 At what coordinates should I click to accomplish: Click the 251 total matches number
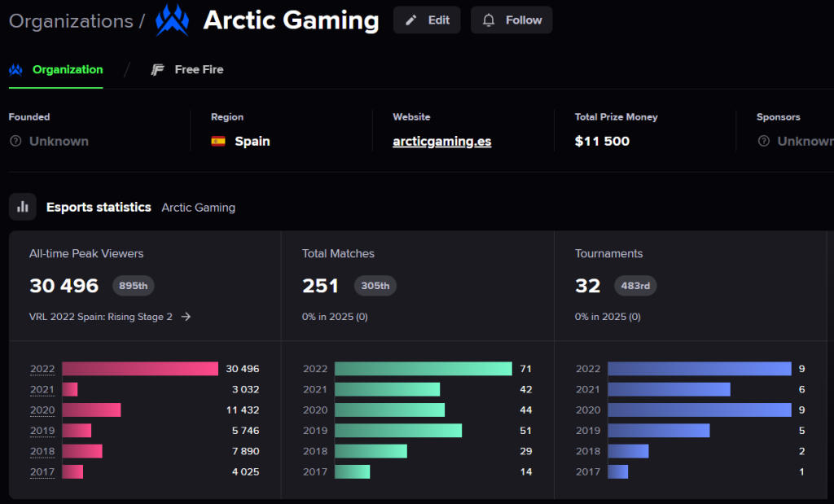pos(320,286)
